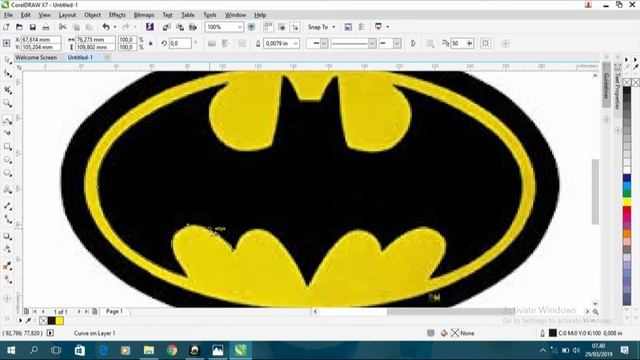Select the Zoom magnifier tool in toolbox
Image resolution: width=640 pixels, height=360 pixels.
point(7,103)
